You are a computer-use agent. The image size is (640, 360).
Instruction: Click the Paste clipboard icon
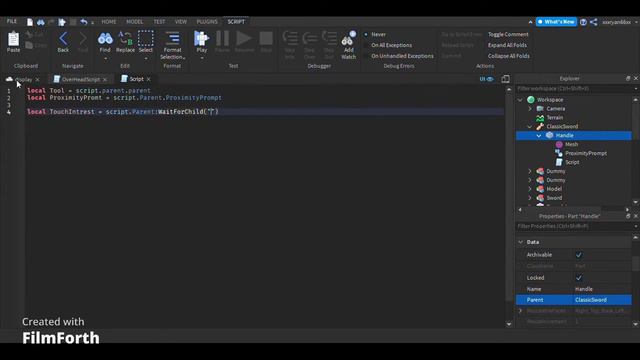tap(13, 42)
